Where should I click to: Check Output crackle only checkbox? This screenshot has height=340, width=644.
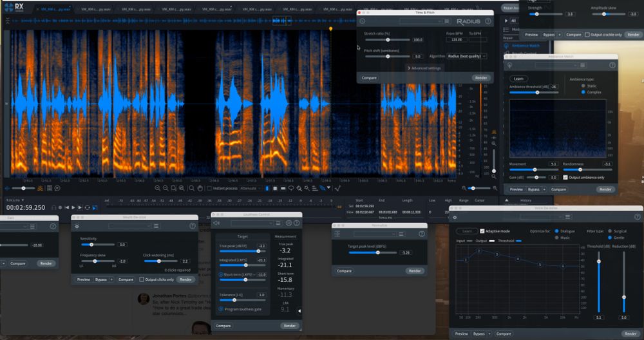click(x=587, y=35)
